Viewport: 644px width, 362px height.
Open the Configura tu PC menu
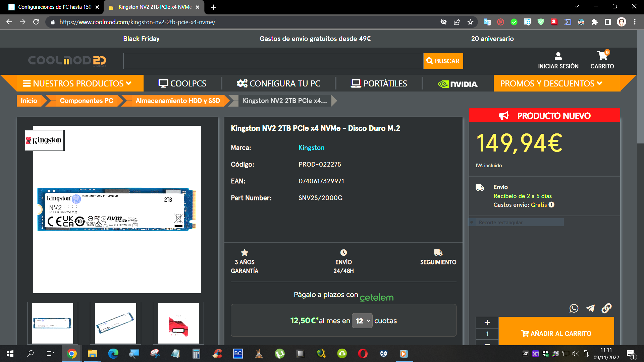(278, 83)
